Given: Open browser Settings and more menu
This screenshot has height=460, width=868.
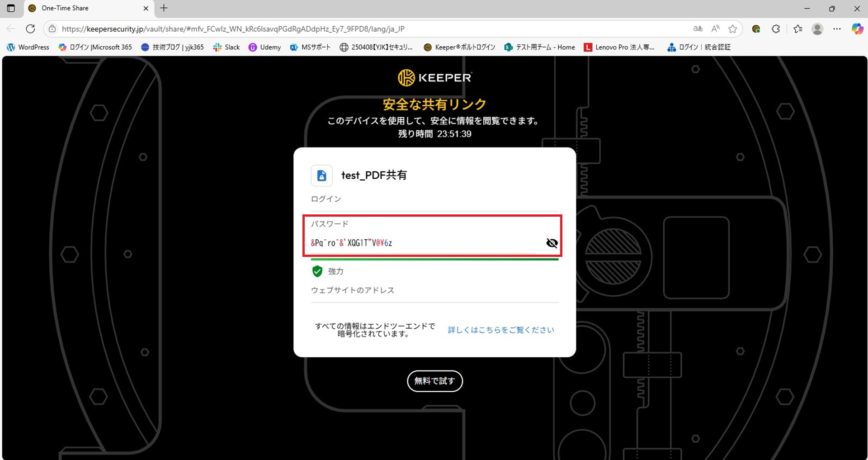Looking at the screenshot, I should pos(837,29).
